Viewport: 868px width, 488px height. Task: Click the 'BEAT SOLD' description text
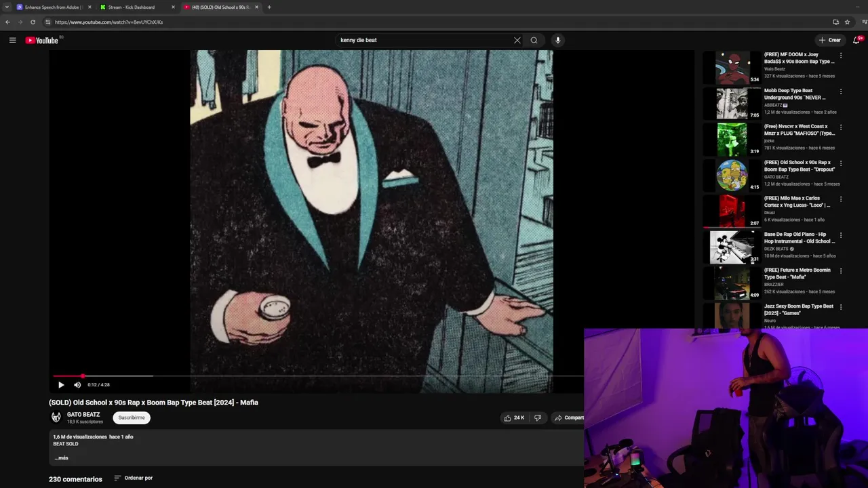click(66, 444)
